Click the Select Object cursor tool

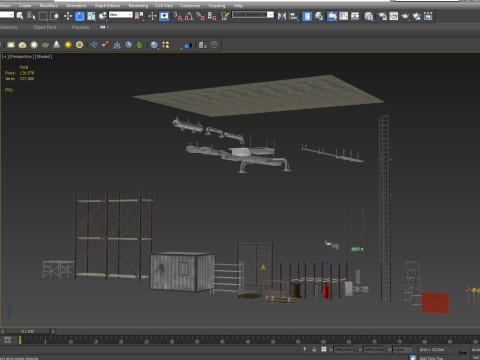pos(20,16)
